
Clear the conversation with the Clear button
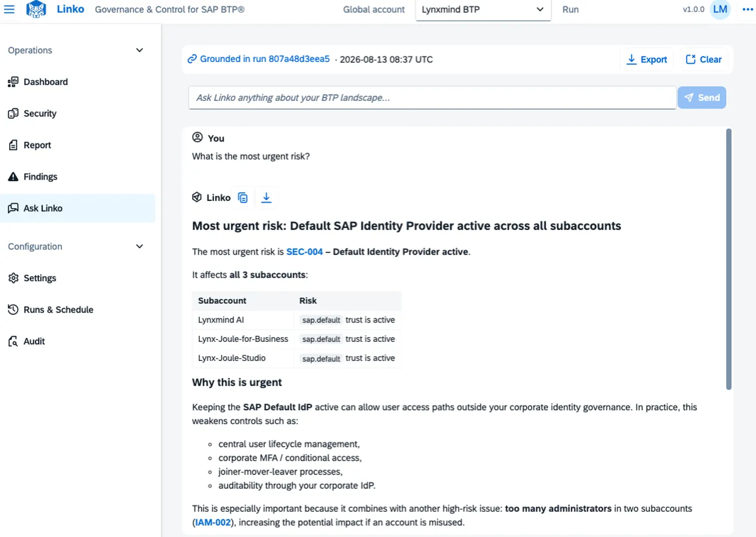click(704, 60)
